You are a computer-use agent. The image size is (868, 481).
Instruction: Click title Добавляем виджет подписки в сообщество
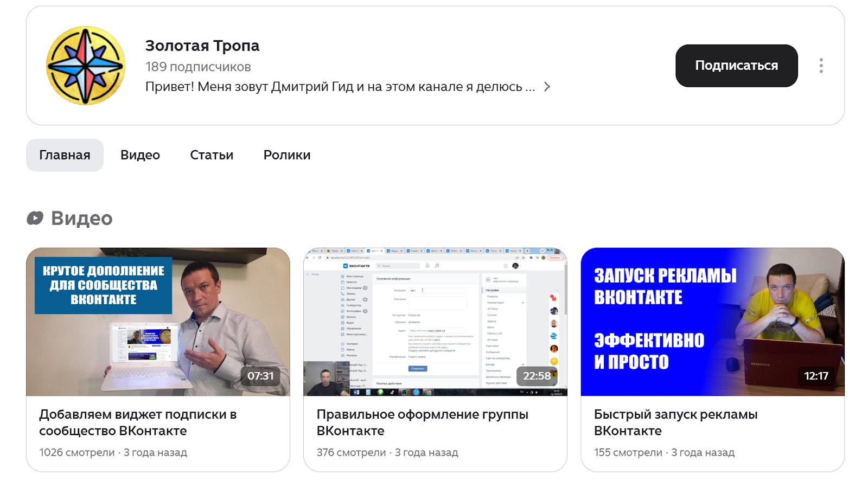138,422
